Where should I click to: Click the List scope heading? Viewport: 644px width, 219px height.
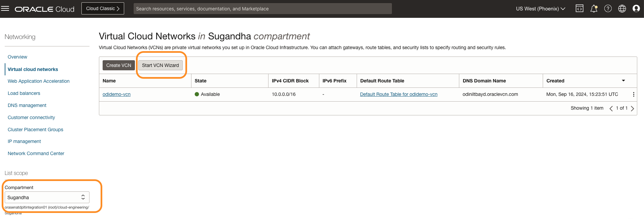coord(16,173)
